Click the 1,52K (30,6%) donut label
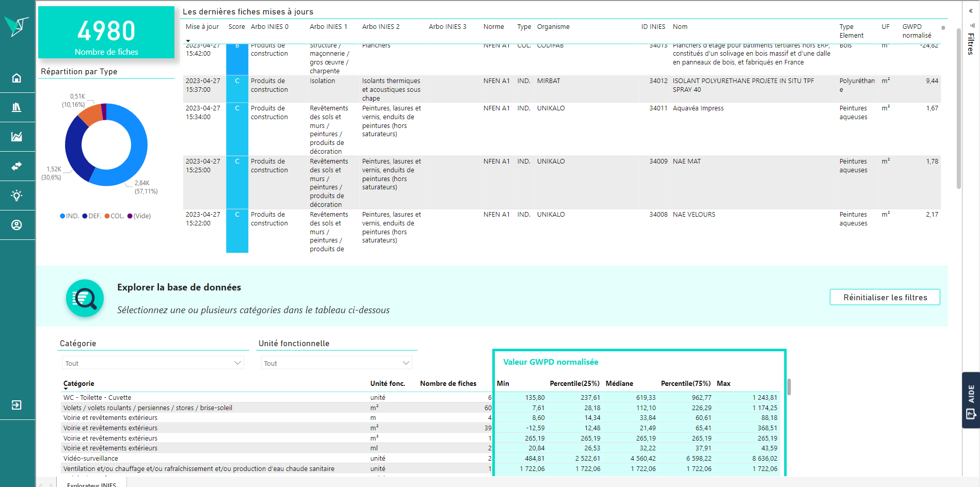 click(52, 173)
